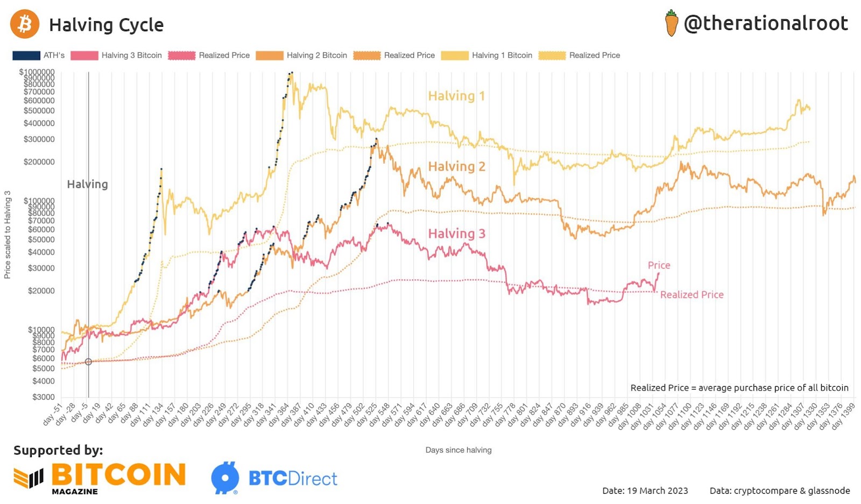Click the circle marker on the Halving line
This screenshot has width=861, height=504.
(88, 362)
